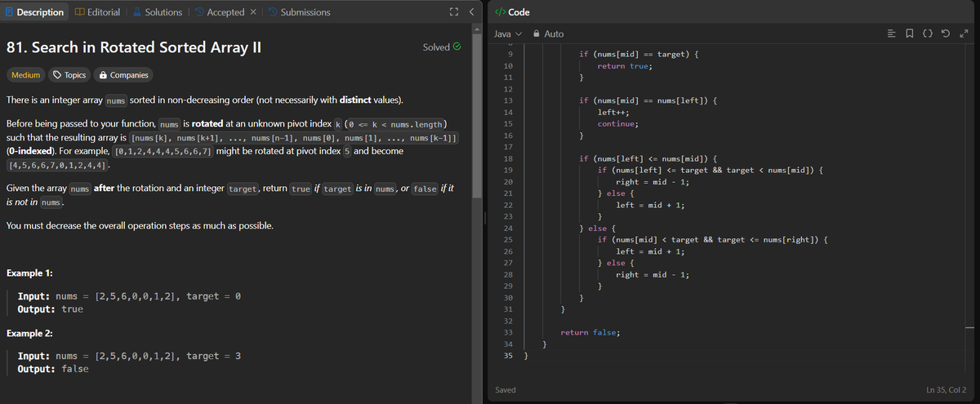Close the Accepted tab
The height and width of the screenshot is (404, 980).
[x=254, y=12]
